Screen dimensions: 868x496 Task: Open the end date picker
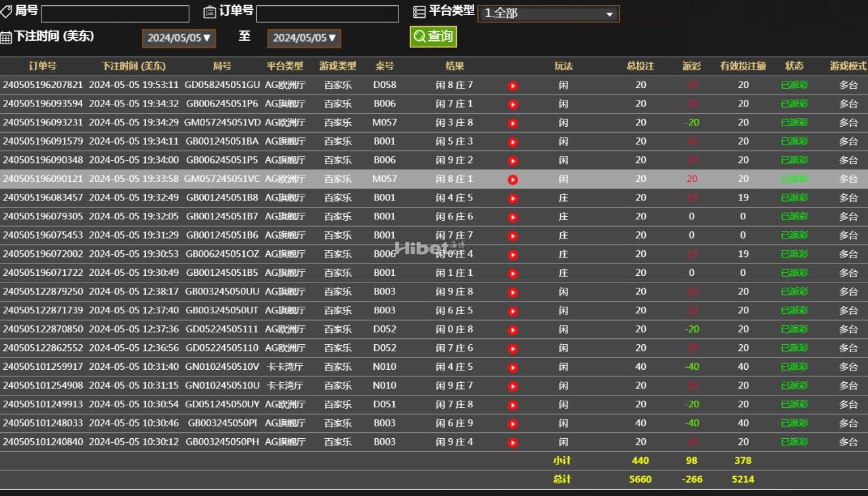304,38
